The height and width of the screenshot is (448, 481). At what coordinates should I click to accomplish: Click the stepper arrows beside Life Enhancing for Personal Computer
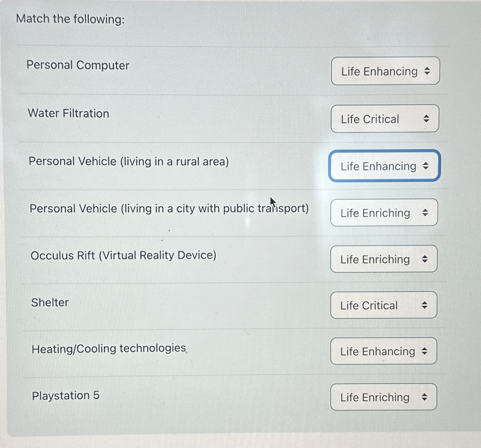(x=428, y=72)
